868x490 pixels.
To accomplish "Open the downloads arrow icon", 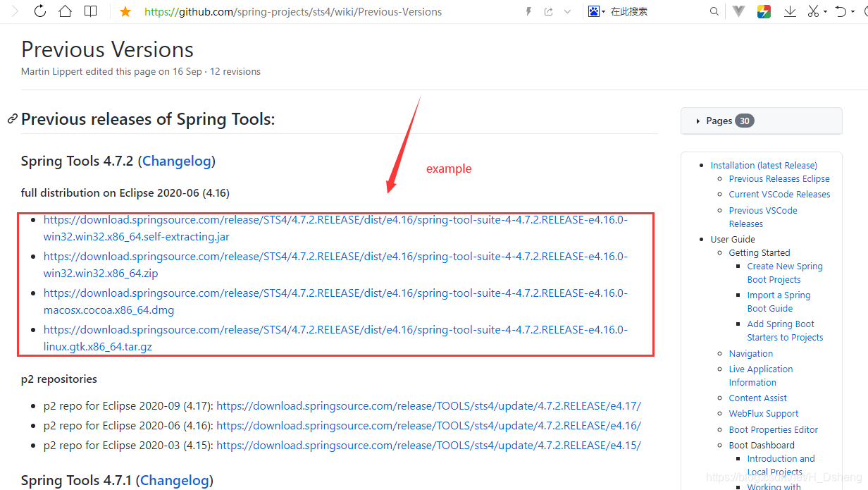I will tap(790, 11).
